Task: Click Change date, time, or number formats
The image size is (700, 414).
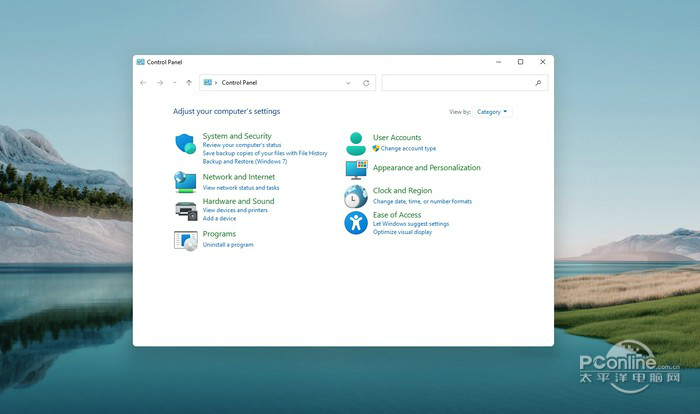Action: [x=422, y=201]
